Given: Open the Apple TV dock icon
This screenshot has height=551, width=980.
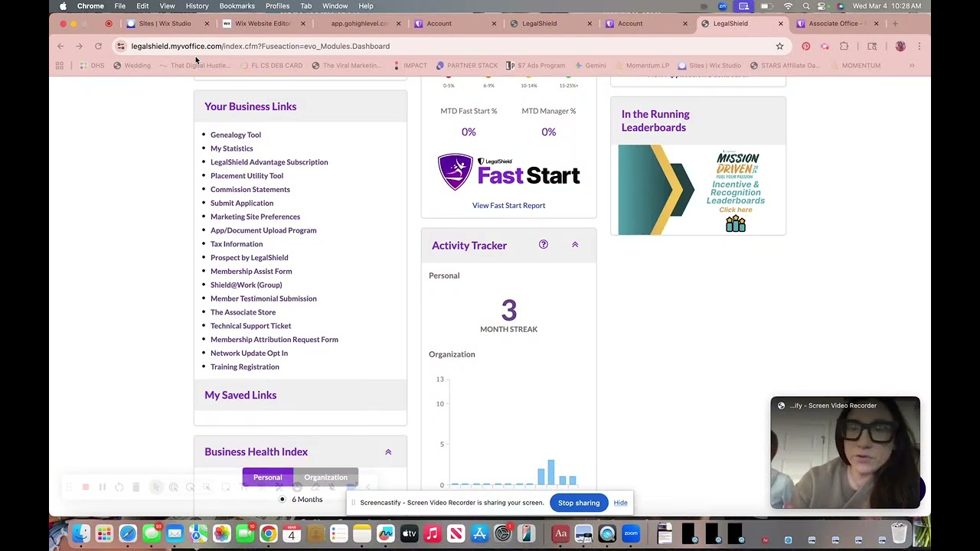Looking at the screenshot, I should pos(409,533).
